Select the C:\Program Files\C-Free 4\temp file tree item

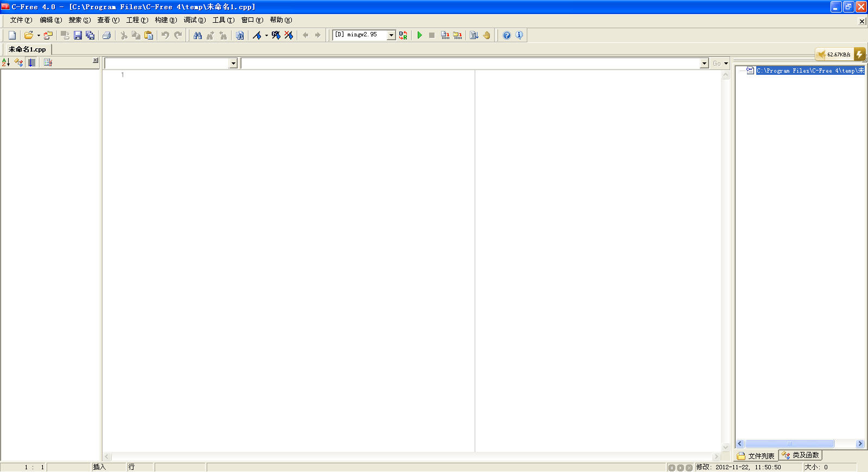tap(810, 71)
